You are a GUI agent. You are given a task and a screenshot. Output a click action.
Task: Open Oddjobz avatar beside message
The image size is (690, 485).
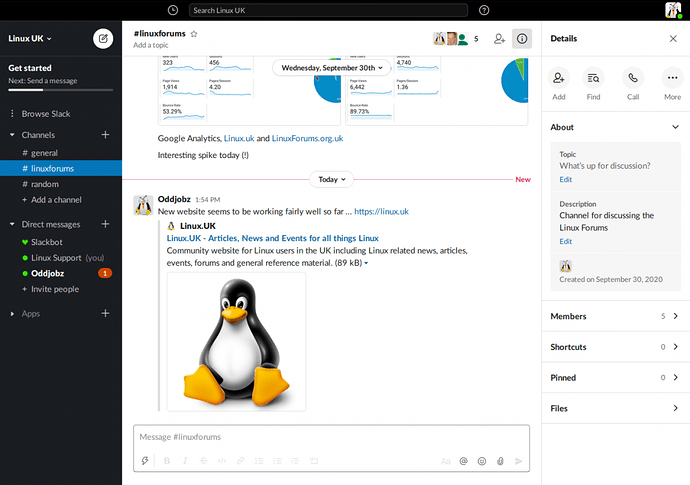(143, 205)
